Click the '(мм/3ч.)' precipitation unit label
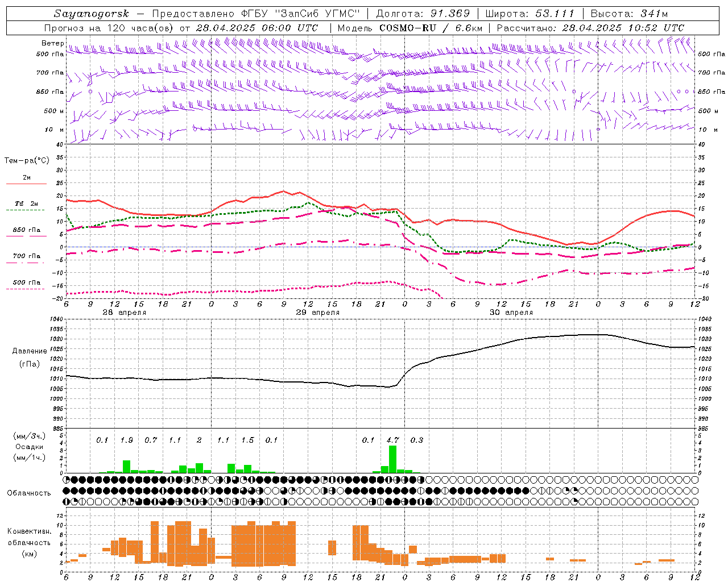The image size is (728, 582). point(30,436)
